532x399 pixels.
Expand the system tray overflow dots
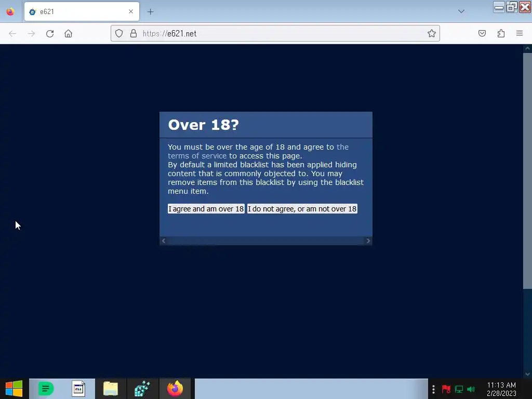click(x=433, y=389)
